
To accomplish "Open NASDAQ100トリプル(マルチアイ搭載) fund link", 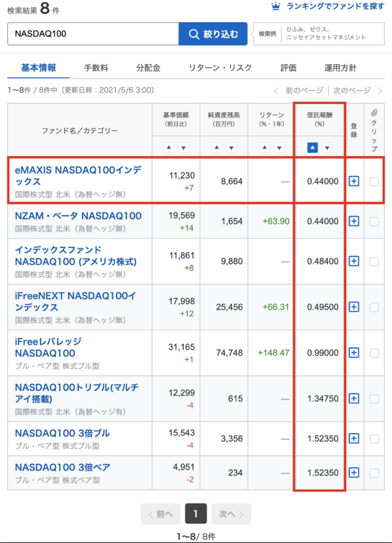I will 77,393.
